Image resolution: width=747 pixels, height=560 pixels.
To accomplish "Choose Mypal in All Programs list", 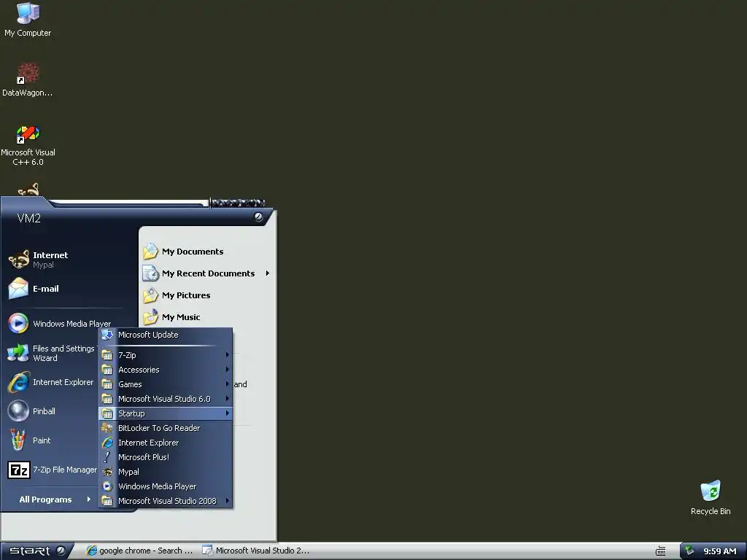I will (166, 472).
